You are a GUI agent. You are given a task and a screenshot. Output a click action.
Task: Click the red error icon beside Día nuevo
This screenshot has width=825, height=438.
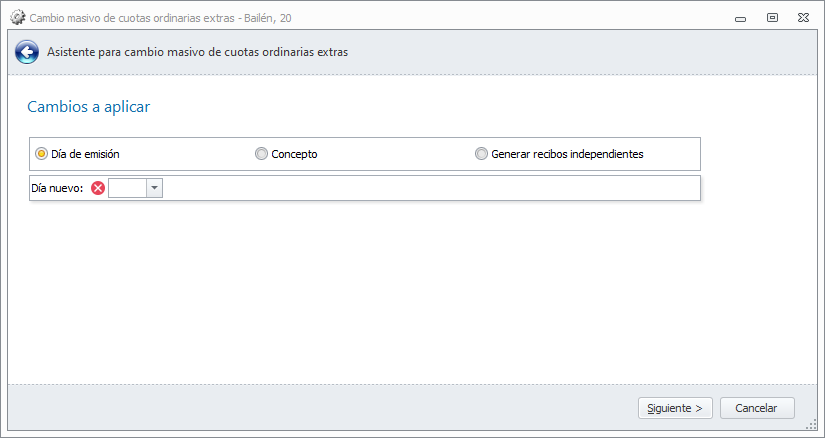click(98, 188)
